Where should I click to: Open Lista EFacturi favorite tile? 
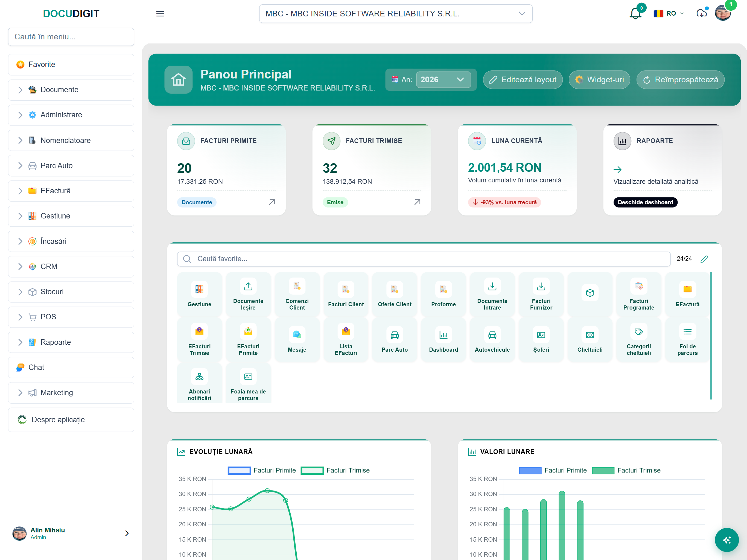(x=346, y=339)
